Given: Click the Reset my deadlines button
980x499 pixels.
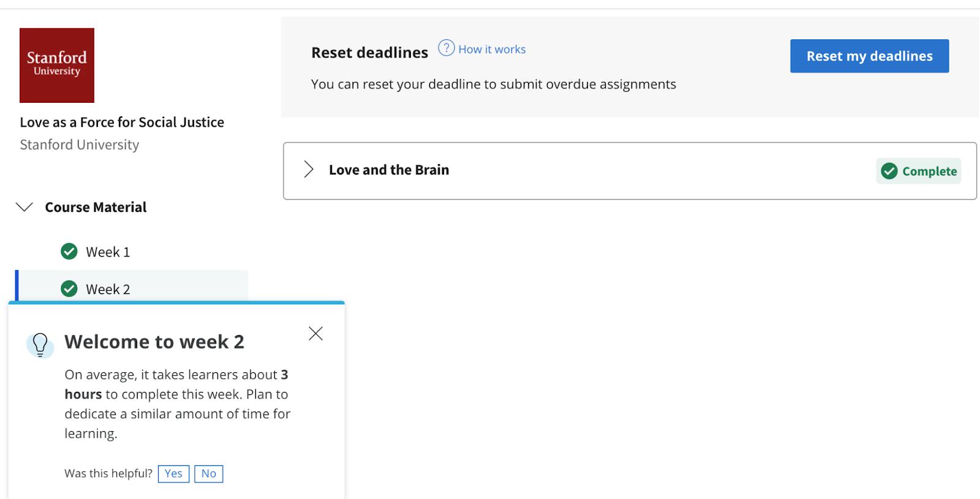Looking at the screenshot, I should [869, 56].
